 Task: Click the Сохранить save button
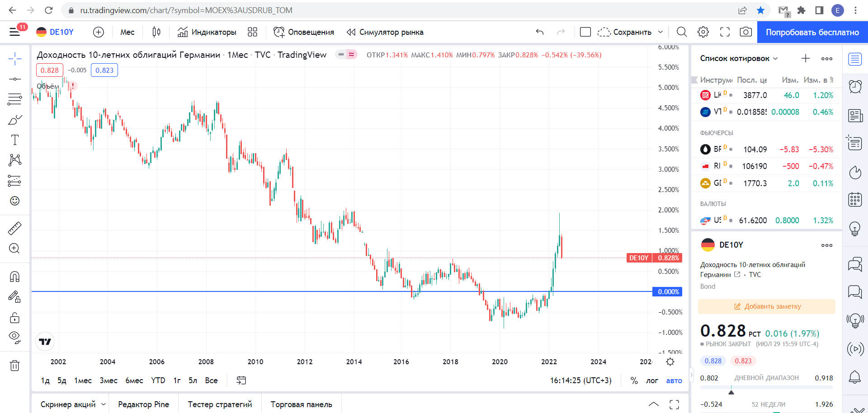(x=625, y=32)
